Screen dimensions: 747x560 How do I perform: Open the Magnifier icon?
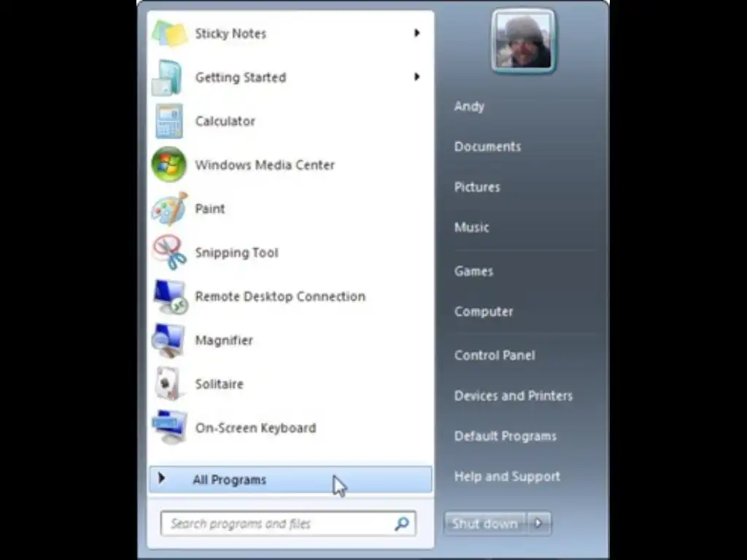click(x=169, y=341)
